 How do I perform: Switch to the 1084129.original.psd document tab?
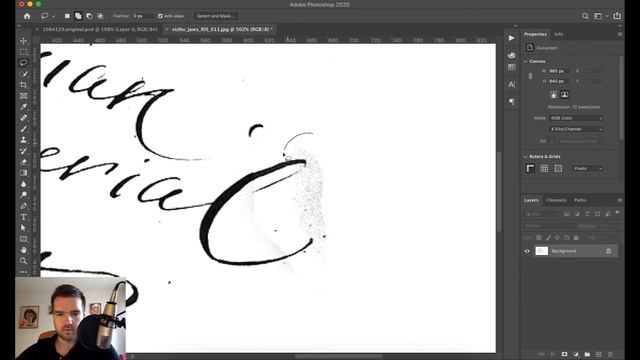pos(100,29)
